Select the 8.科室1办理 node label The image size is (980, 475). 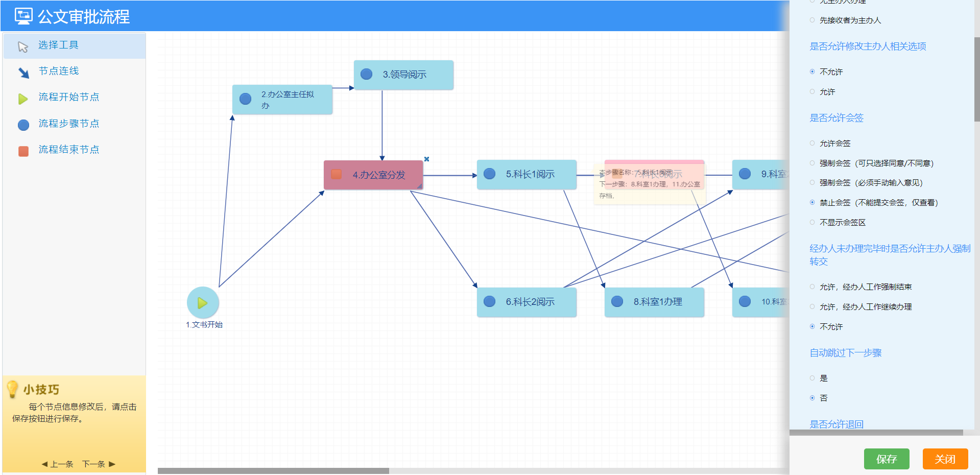click(658, 302)
